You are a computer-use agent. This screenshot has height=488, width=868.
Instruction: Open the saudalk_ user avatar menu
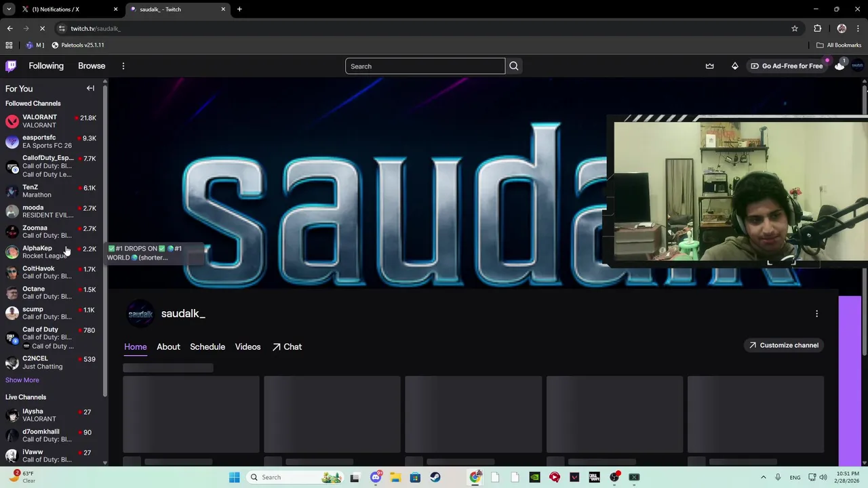[x=857, y=66]
